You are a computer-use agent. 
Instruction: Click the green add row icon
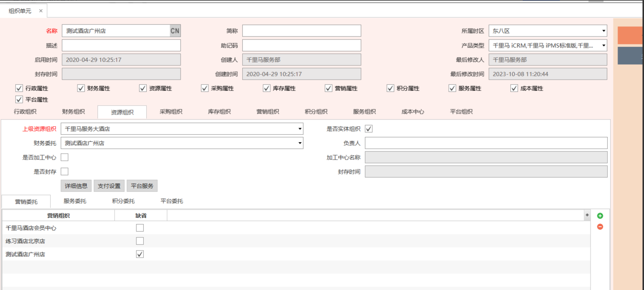[600, 216]
